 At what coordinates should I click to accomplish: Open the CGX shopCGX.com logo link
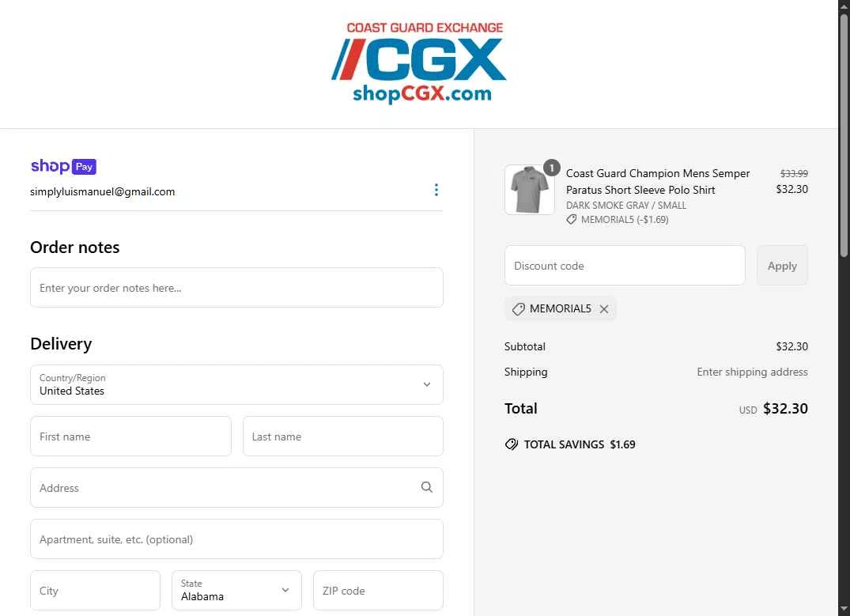click(419, 63)
